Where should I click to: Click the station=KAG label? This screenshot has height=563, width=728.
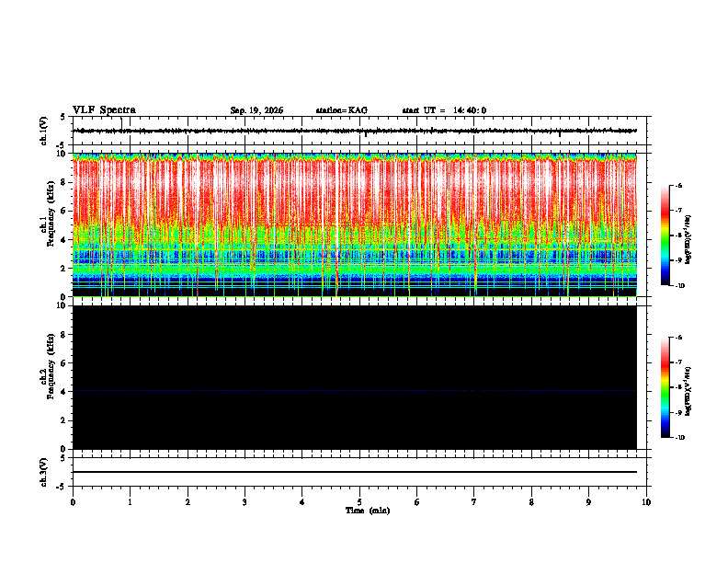[342, 110]
